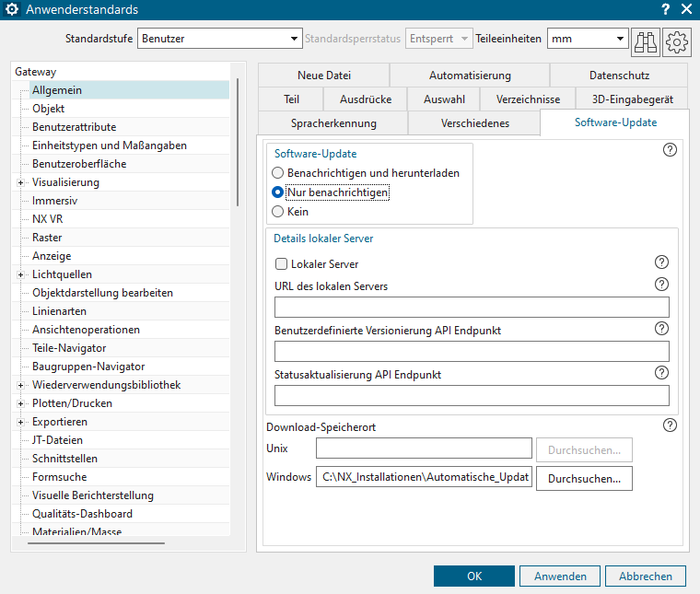The image size is (700, 594).
Task: Enable the Lokaler Server checkbox
Action: 282,264
